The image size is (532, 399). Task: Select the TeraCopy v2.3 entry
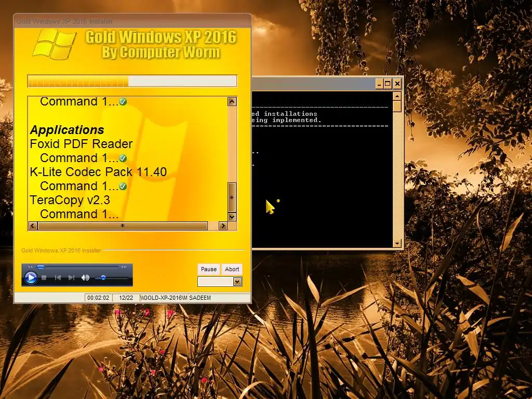click(70, 200)
